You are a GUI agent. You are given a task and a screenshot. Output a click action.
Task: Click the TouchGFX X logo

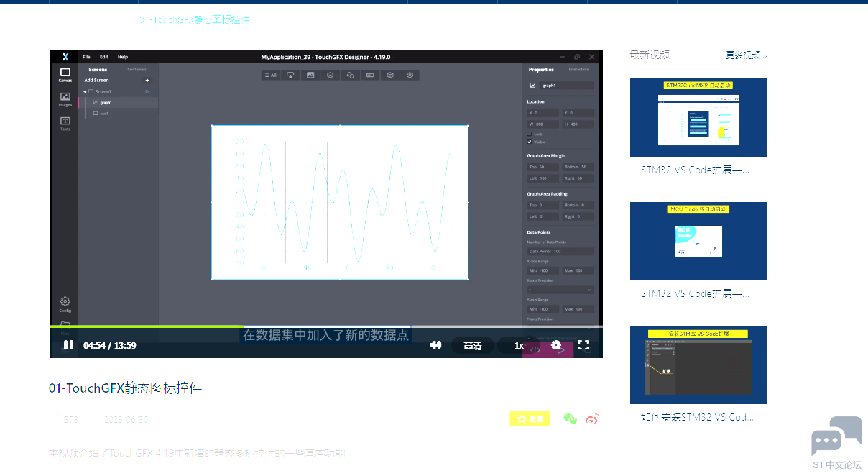(x=65, y=57)
